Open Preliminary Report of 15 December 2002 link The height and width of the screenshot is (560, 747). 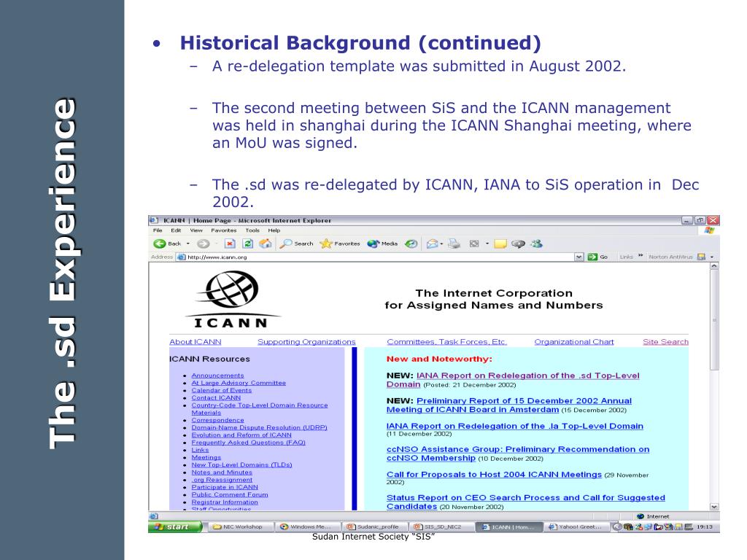(x=509, y=405)
